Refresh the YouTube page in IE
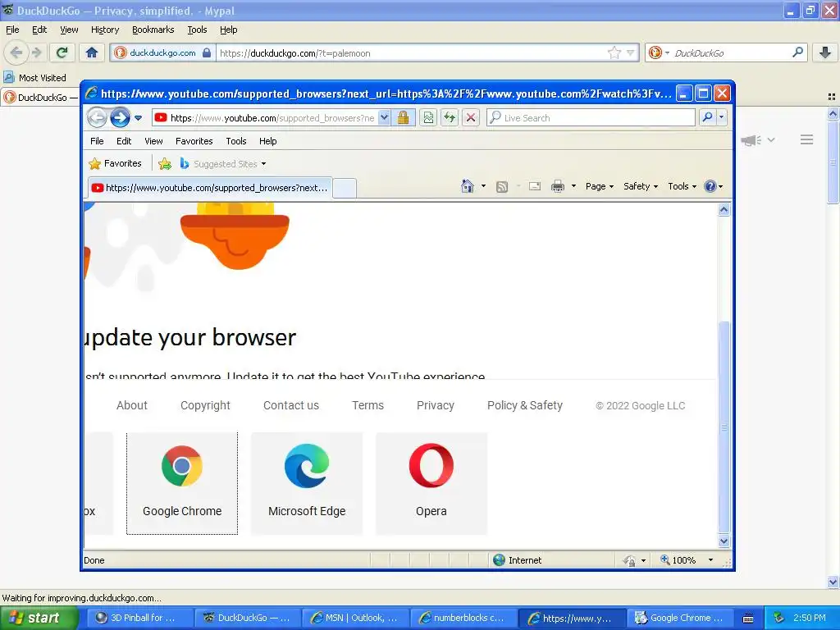The width and height of the screenshot is (840, 630). tap(450, 117)
